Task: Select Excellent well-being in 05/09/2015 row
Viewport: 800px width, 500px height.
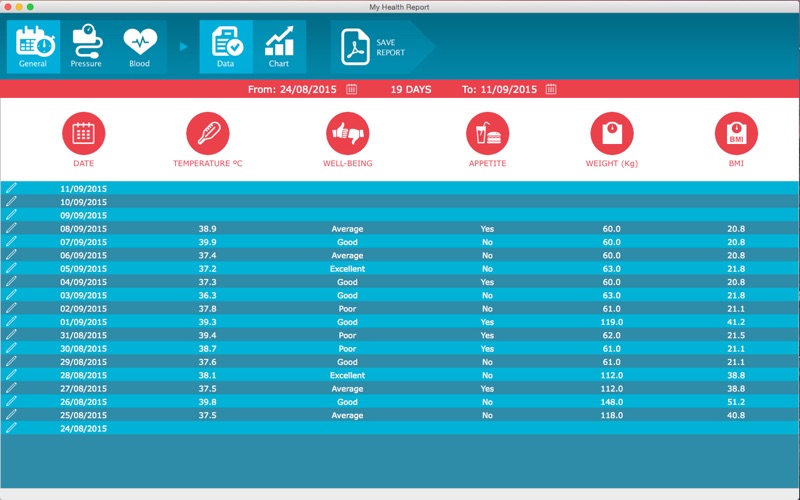Action: click(x=347, y=268)
